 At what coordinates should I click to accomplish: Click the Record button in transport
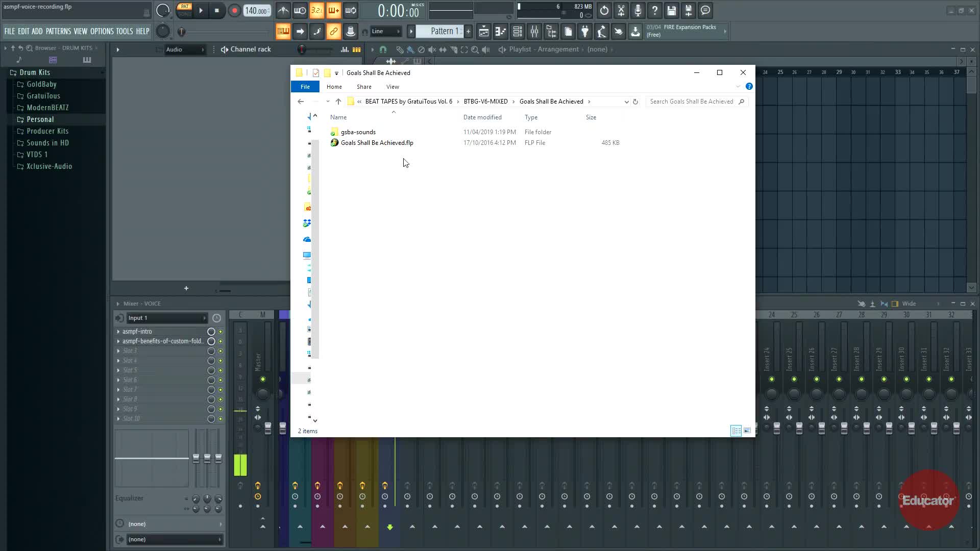pyautogui.click(x=234, y=11)
